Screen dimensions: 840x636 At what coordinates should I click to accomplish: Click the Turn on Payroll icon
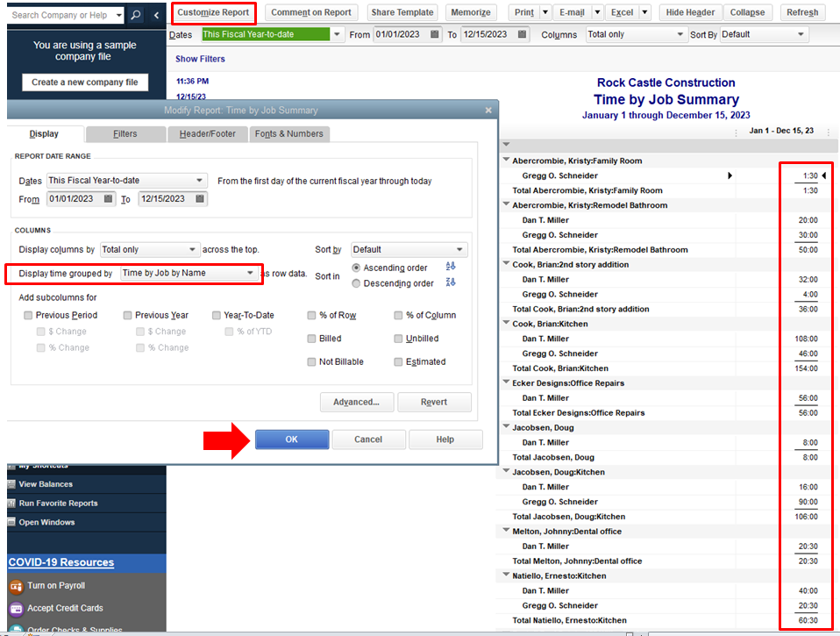tap(16, 586)
